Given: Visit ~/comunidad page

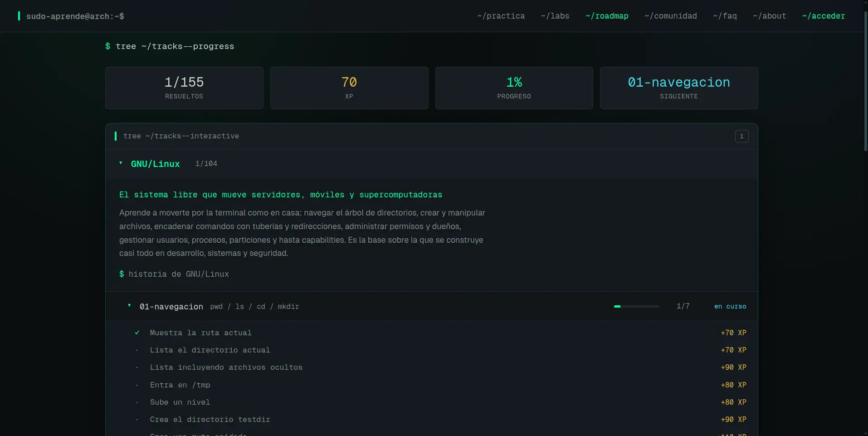Looking at the screenshot, I should pyautogui.click(x=671, y=16).
